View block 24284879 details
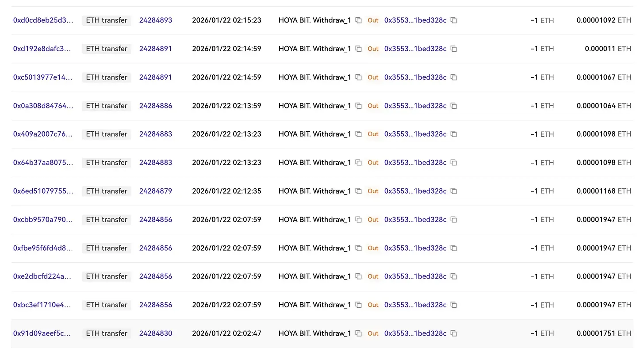 coord(156,191)
